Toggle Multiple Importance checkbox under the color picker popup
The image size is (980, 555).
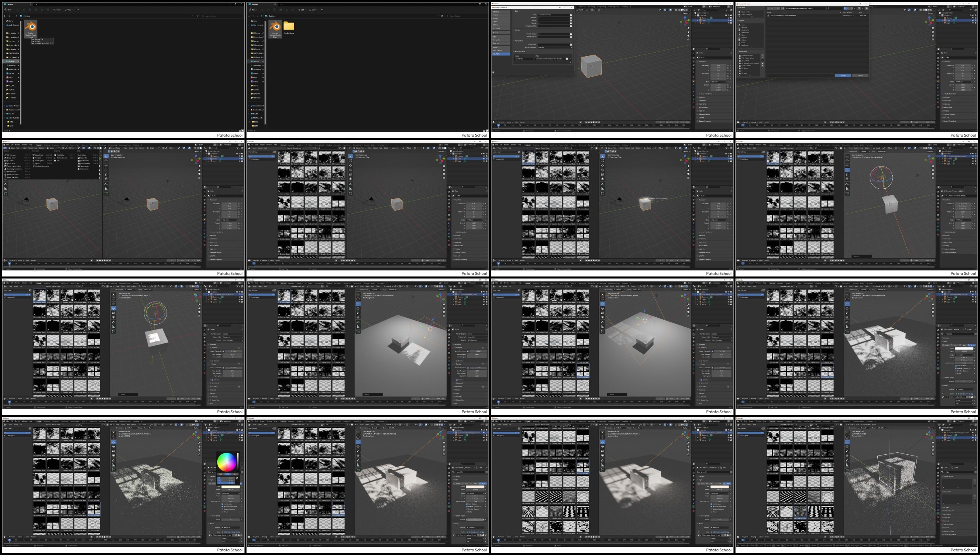pyautogui.click(x=222, y=506)
